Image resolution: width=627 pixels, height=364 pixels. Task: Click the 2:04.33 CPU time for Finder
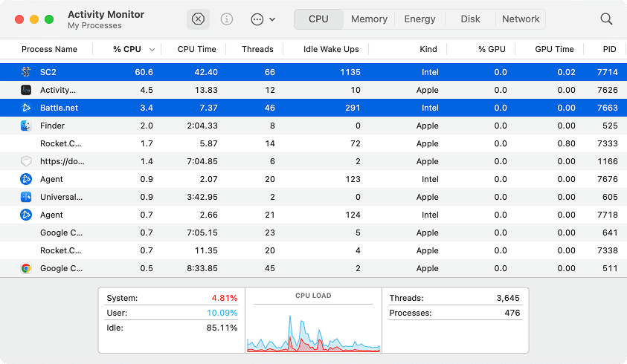(202, 126)
